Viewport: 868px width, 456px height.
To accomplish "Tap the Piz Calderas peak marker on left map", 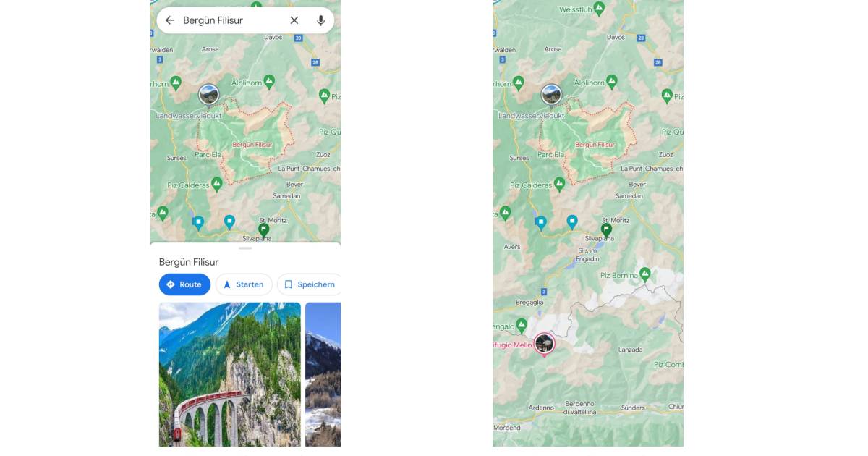I will point(216,184).
